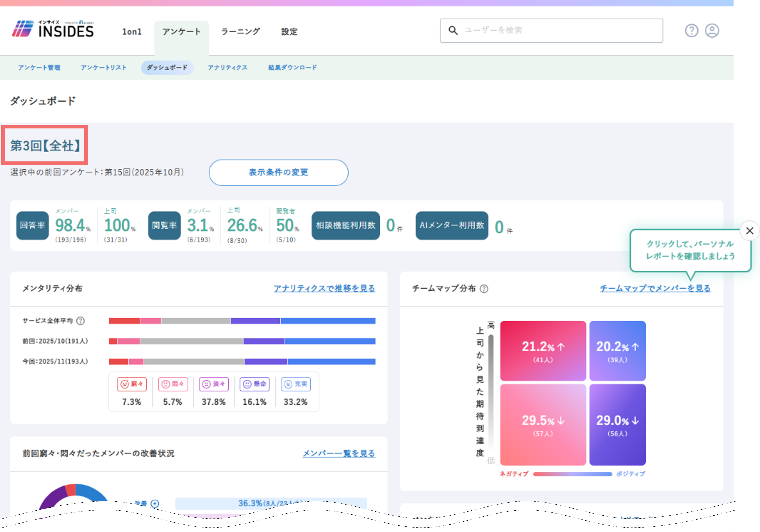
Task: Open the user account profile icon
Action: click(x=712, y=31)
